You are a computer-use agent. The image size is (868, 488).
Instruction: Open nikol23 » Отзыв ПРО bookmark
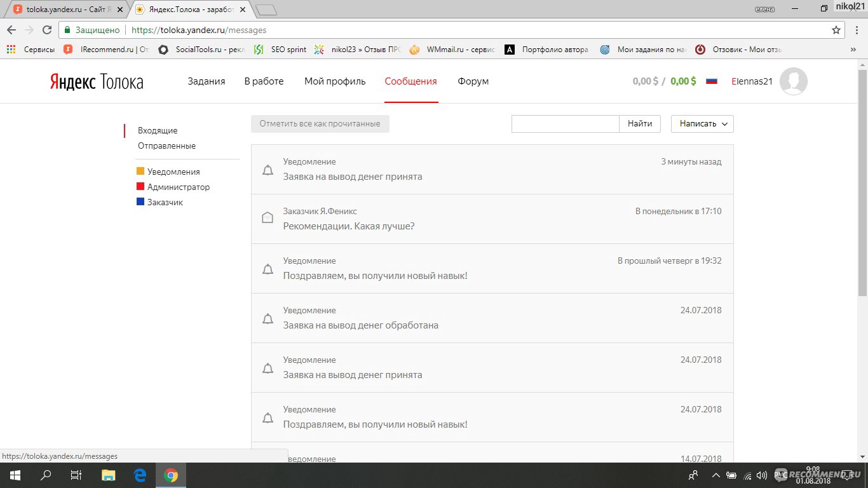[x=358, y=50]
